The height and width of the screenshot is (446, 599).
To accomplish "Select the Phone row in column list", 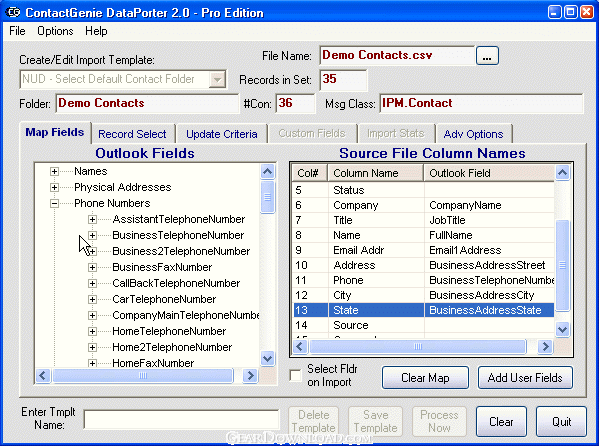I will pos(423,280).
